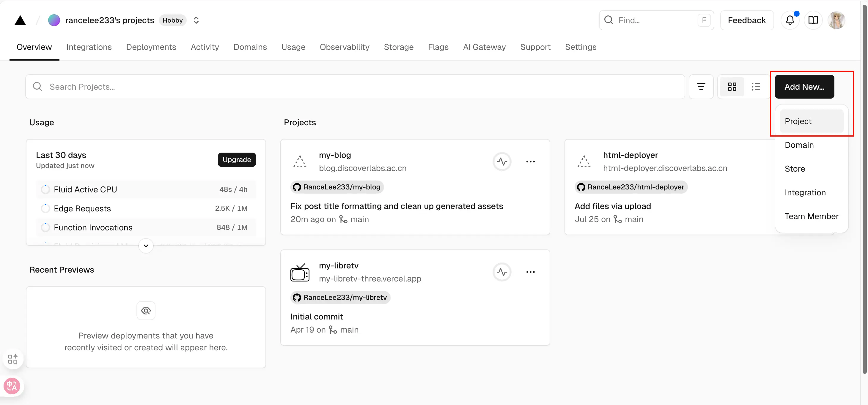
Task: Open RanceLee233/my-blog repository link
Action: click(337, 187)
